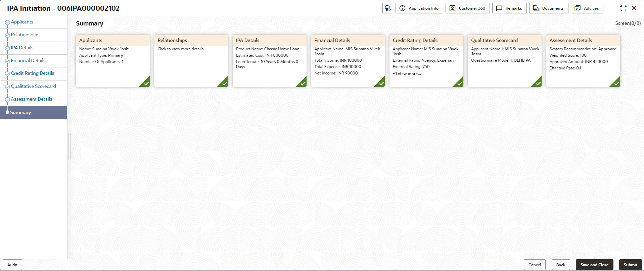Click the Credit Rating Details step check-circle icon

click(7, 74)
